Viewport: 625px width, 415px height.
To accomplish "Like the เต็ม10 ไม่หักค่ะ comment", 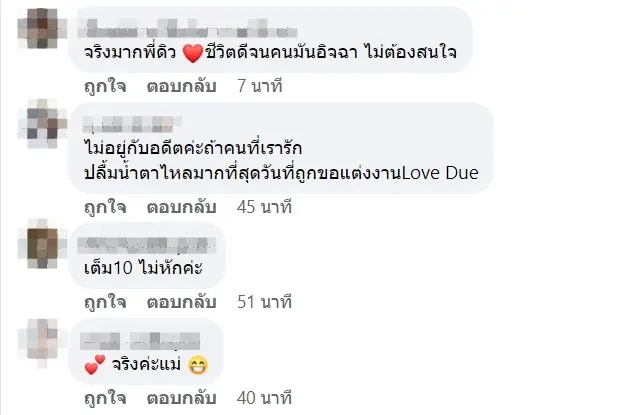I will click(104, 302).
